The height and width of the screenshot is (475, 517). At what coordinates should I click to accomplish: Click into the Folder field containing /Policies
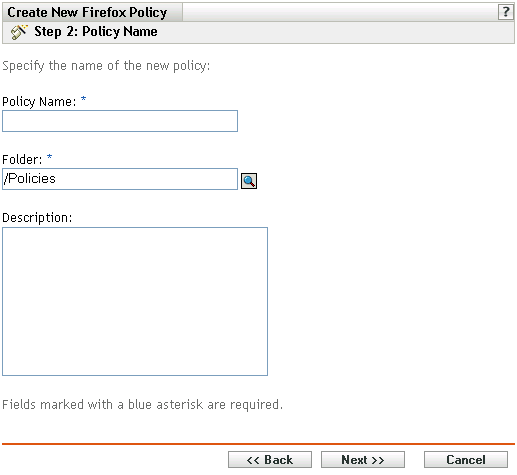click(120, 179)
